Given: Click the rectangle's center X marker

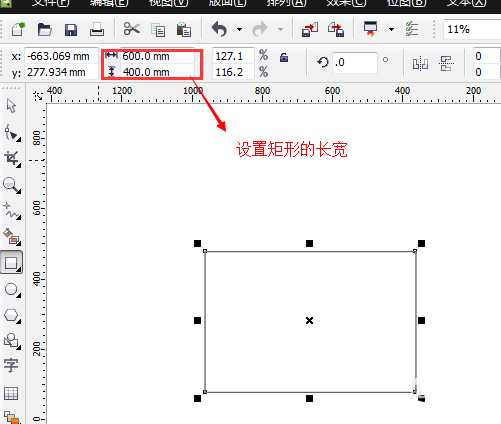Looking at the screenshot, I should tap(309, 321).
